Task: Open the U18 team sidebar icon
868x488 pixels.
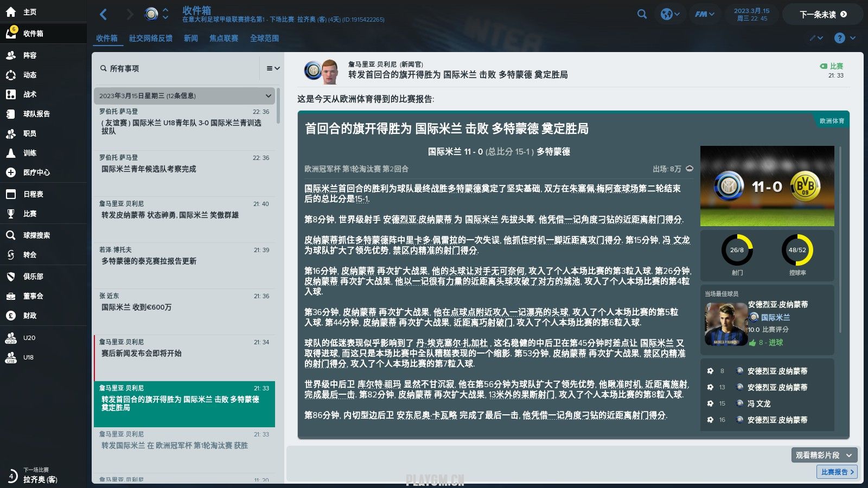Action: point(11,357)
